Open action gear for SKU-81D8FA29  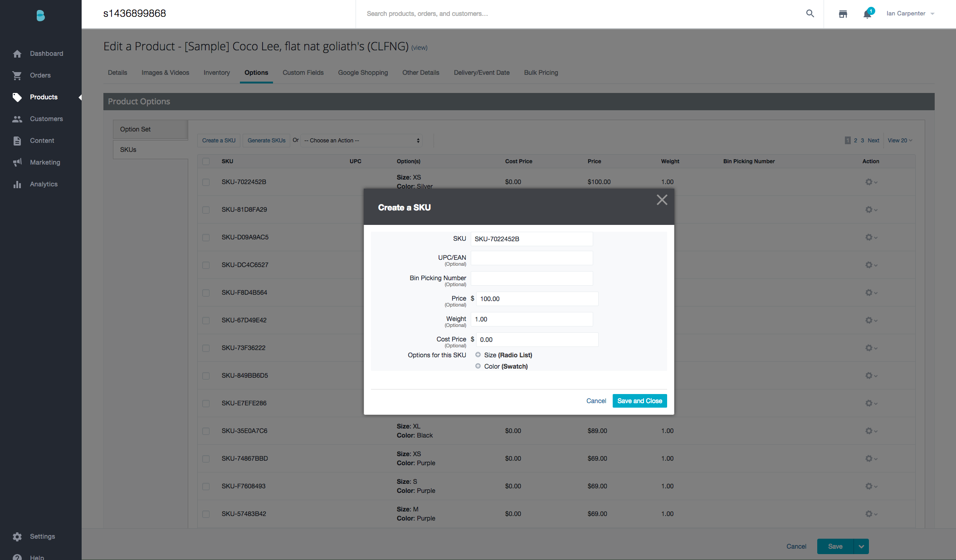[871, 209]
